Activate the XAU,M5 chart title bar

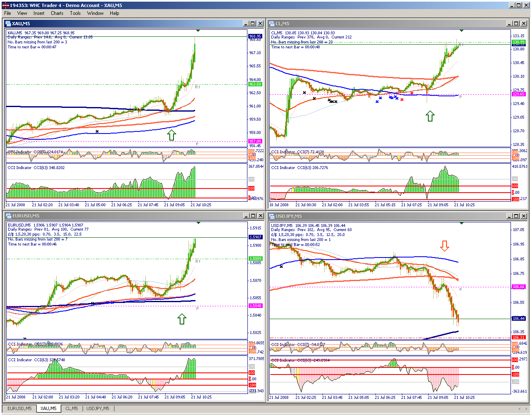click(134, 24)
